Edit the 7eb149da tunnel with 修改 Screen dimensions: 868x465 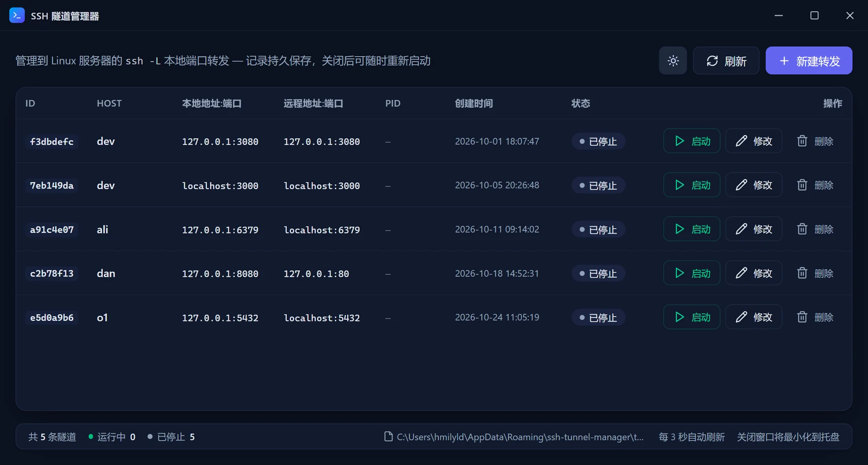[x=754, y=185]
